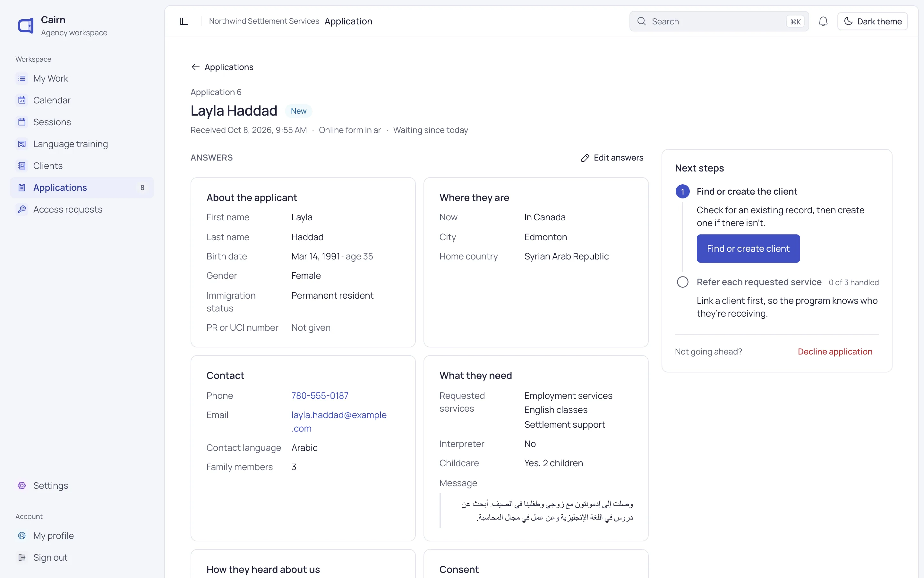This screenshot has width=924, height=578.
Task: Click Northwind Settlement Services breadcrumb
Action: click(264, 22)
